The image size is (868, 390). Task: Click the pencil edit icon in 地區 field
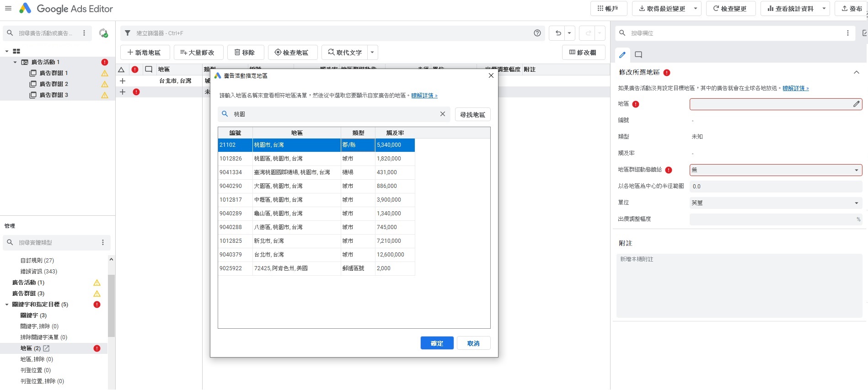(856, 104)
